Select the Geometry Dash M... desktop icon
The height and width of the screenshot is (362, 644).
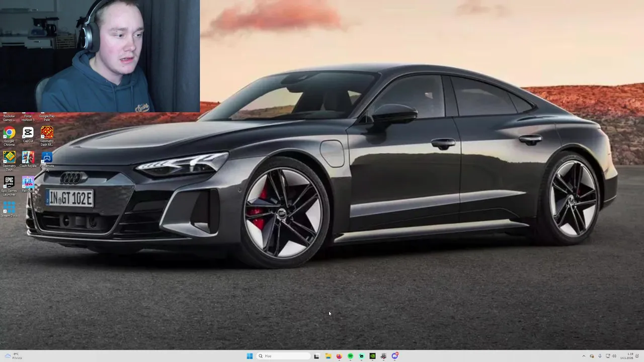tap(47, 136)
